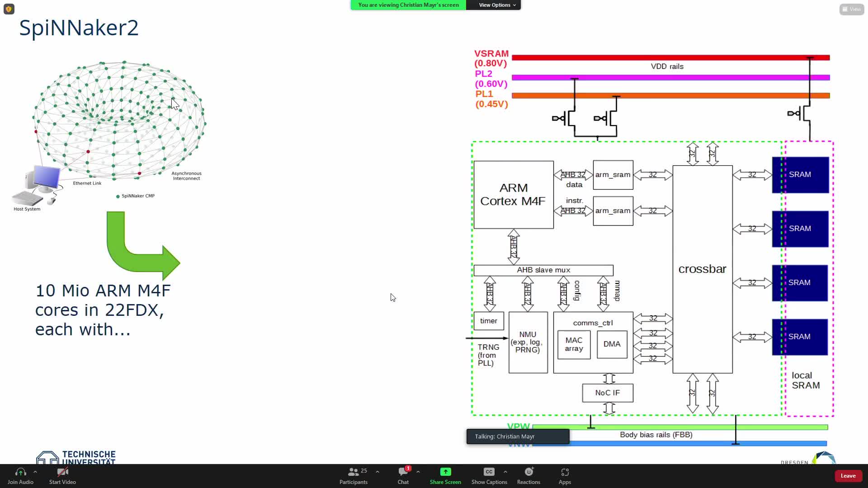Start video using the camera icon
This screenshot has height=488, width=868.
(x=62, y=472)
